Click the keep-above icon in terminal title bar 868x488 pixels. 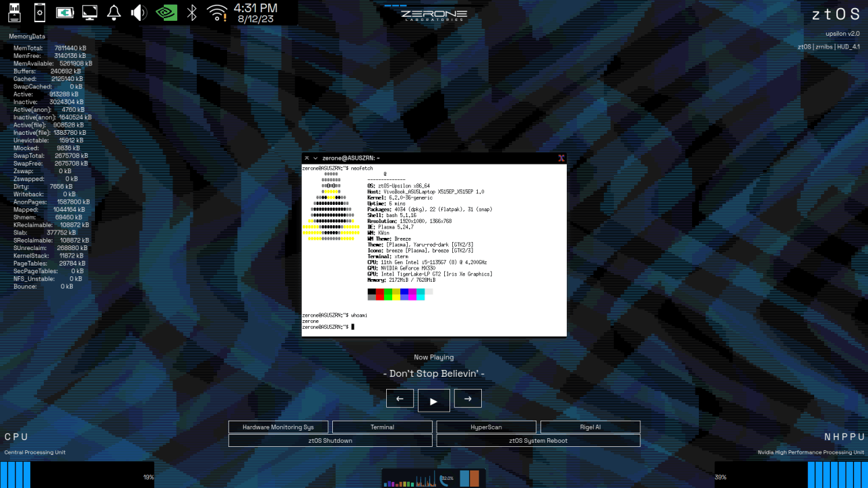(x=307, y=158)
